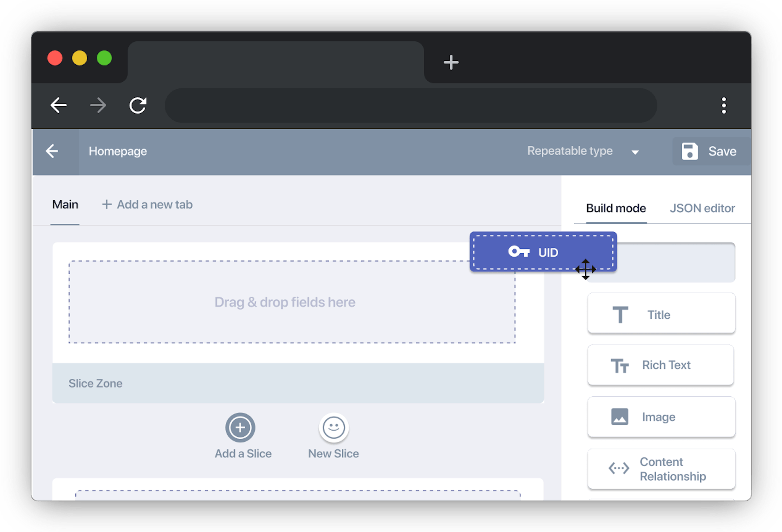Click the key icon on the UID chip
This screenshot has height=532, width=782.
(518, 252)
